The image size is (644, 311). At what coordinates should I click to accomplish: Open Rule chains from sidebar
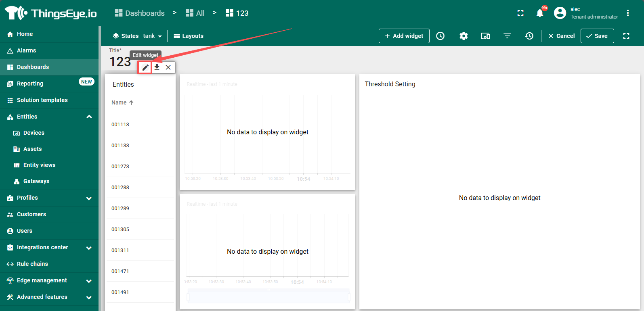32,264
